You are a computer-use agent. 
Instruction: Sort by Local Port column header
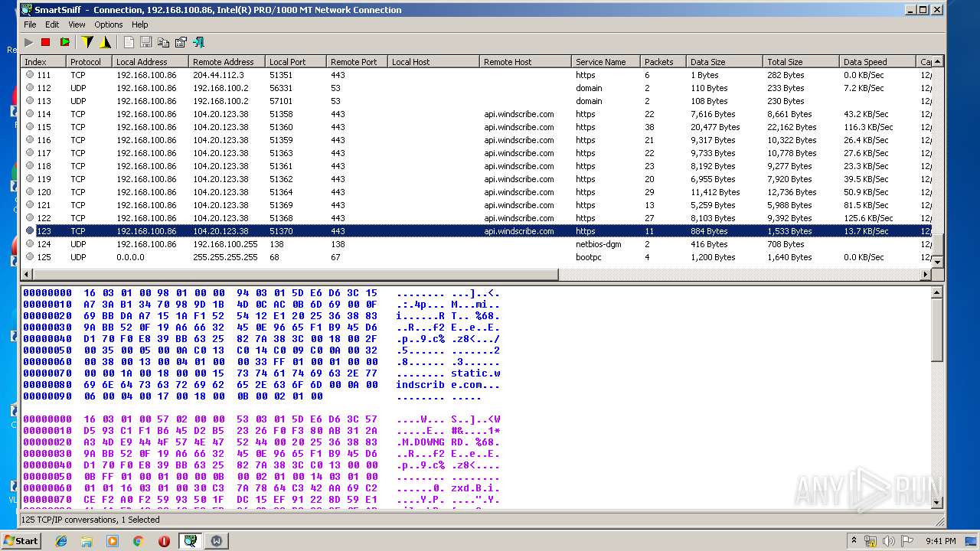(296, 62)
